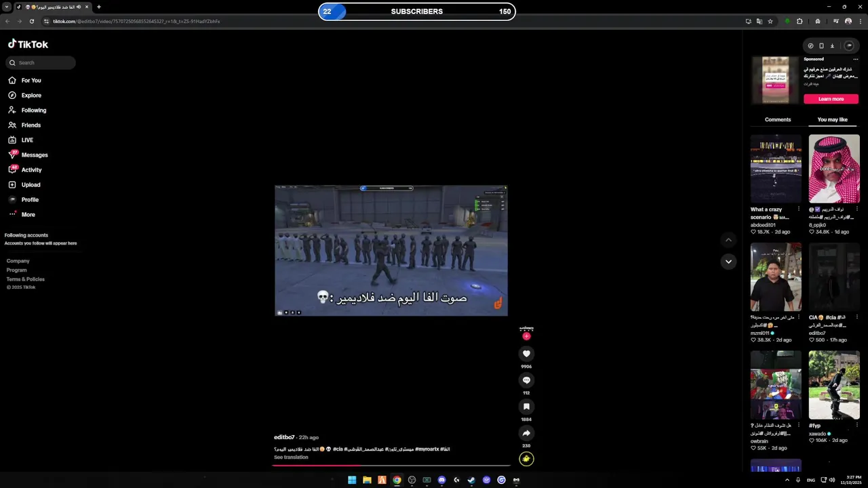Open Windows Start menu
The height and width of the screenshot is (488, 868).
(352, 480)
